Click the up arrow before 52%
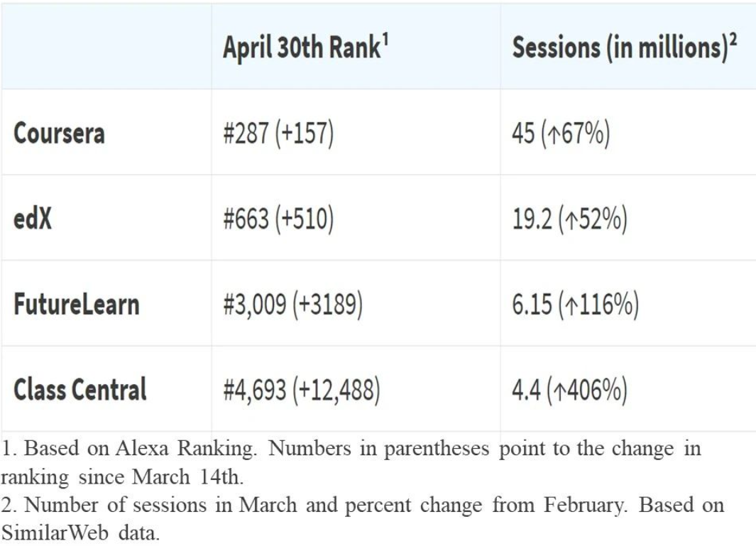This screenshot has width=756, height=551. [x=569, y=220]
